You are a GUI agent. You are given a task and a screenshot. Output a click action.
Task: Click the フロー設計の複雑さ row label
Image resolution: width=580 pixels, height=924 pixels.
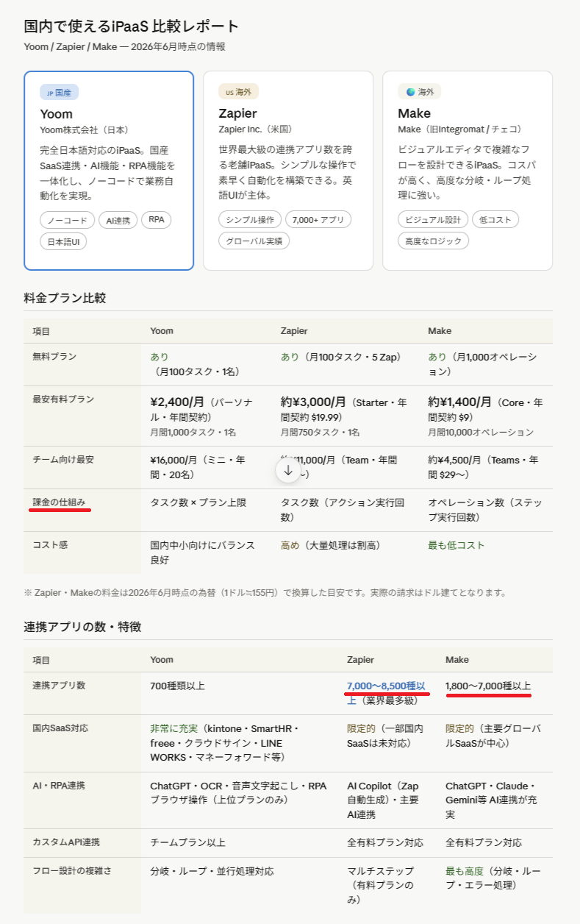pyautogui.click(x=72, y=871)
